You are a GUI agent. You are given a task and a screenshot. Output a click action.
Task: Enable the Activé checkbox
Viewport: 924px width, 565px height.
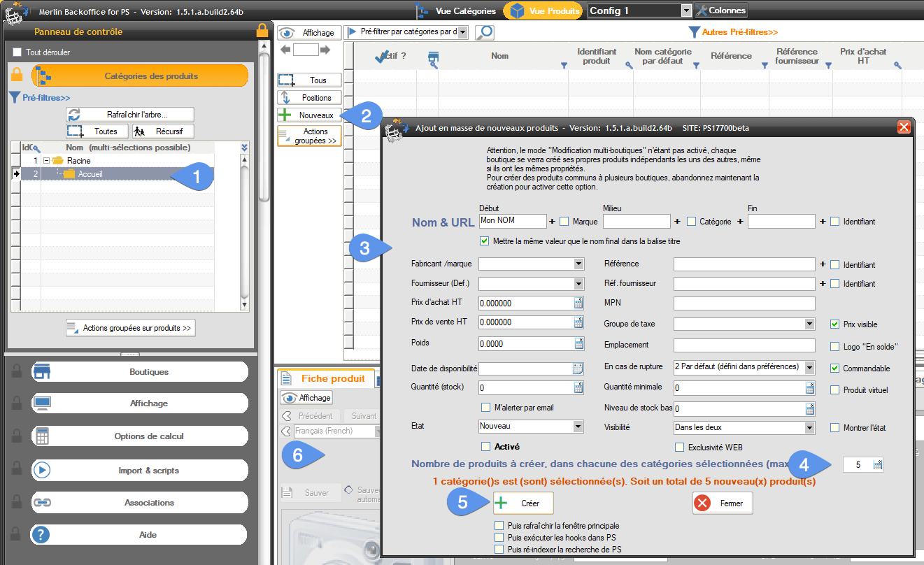coord(486,447)
